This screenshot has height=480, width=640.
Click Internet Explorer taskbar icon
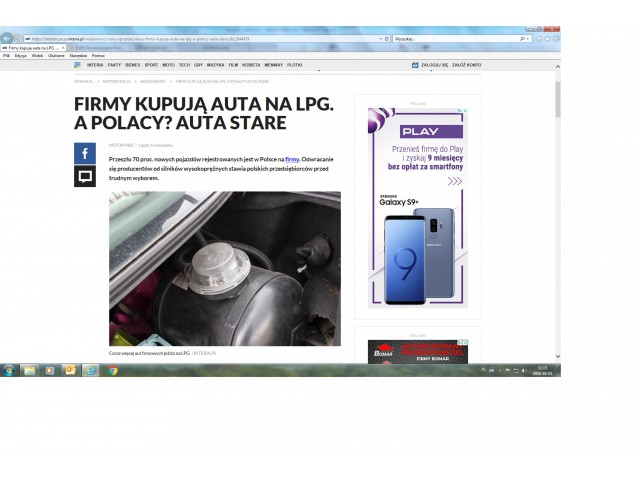(x=91, y=370)
